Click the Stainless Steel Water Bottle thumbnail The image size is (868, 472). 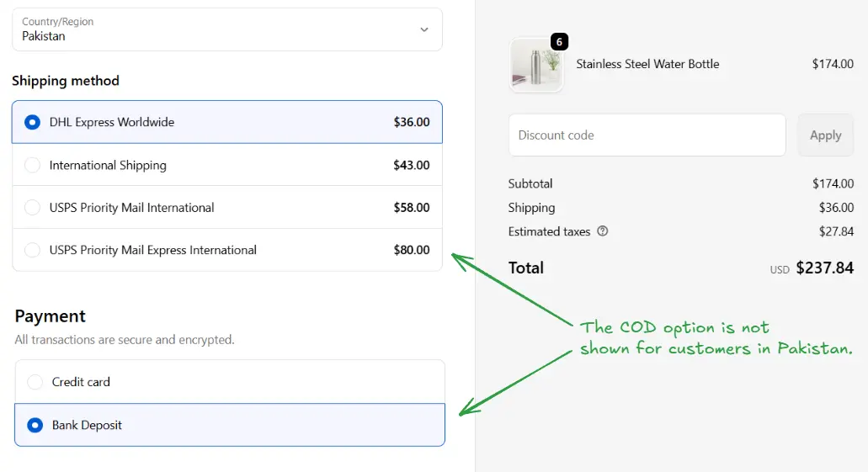(x=536, y=65)
